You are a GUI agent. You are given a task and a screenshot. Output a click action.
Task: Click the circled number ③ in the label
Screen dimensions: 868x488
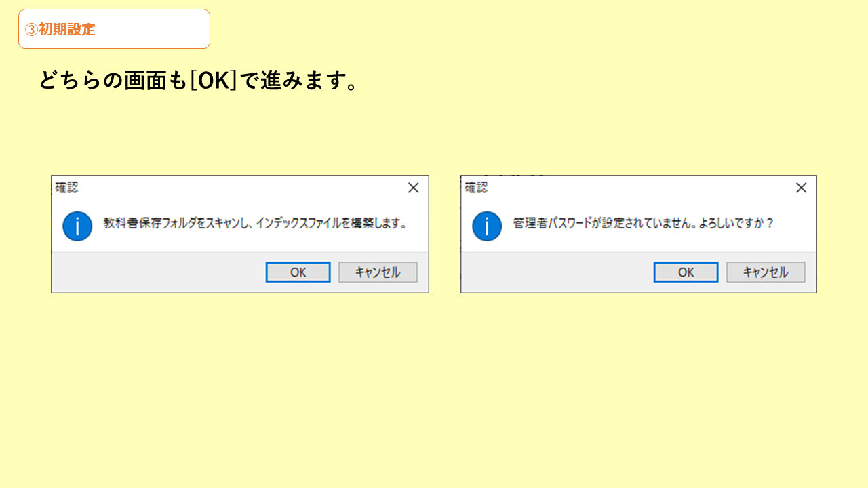(x=31, y=29)
